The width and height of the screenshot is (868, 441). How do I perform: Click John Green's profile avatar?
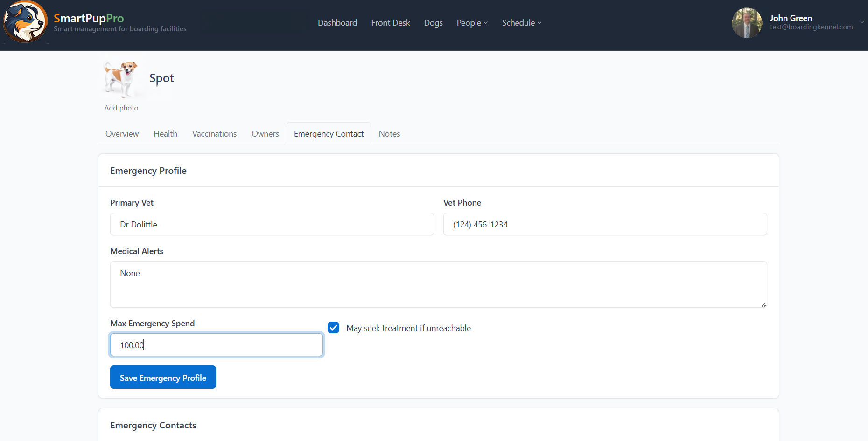(x=747, y=23)
